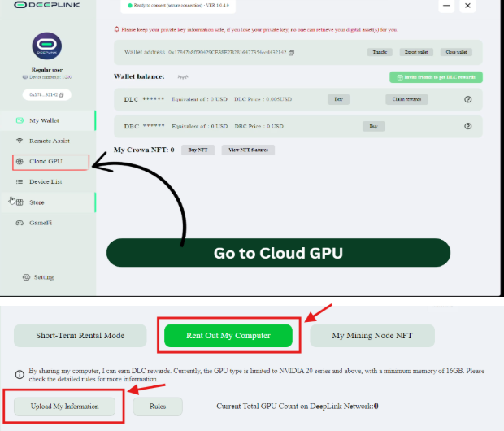Select Rent Out My Computer tab

click(228, 336)
